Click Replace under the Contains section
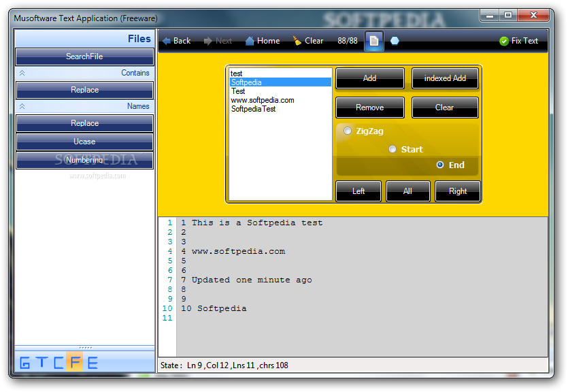 click(84, 90)
